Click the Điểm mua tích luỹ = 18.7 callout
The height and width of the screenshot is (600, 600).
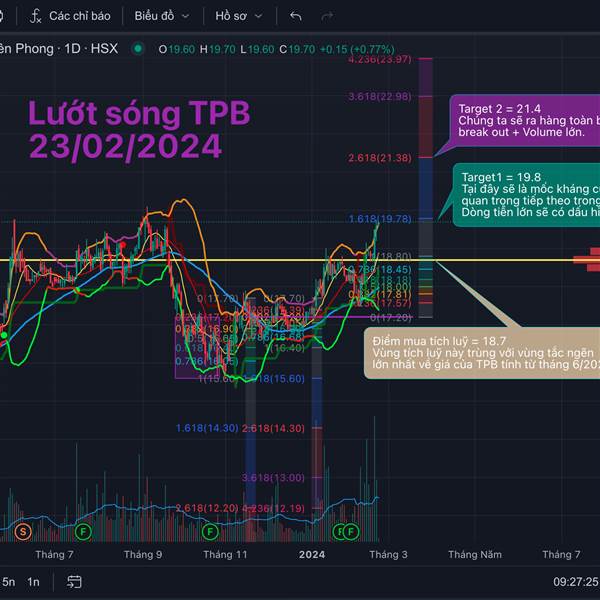pyautogui.click(x=482, y=353)
